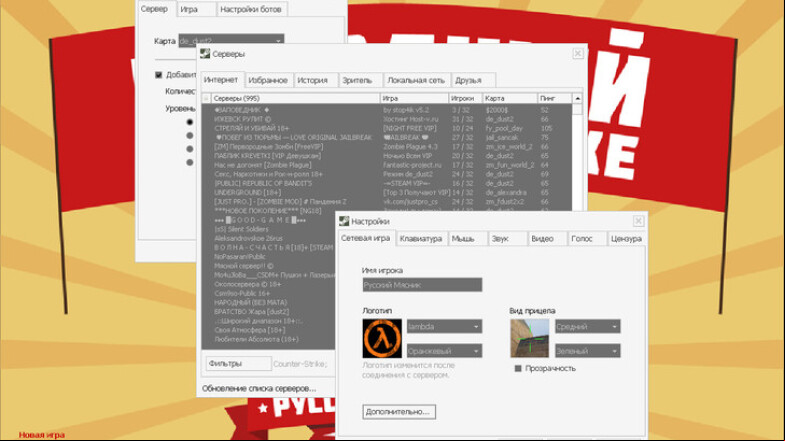Close the Настройки dialog
Image resolution: width=785 pixels, height=441 pixels.
pyautogui.click(x=638, y=221)
